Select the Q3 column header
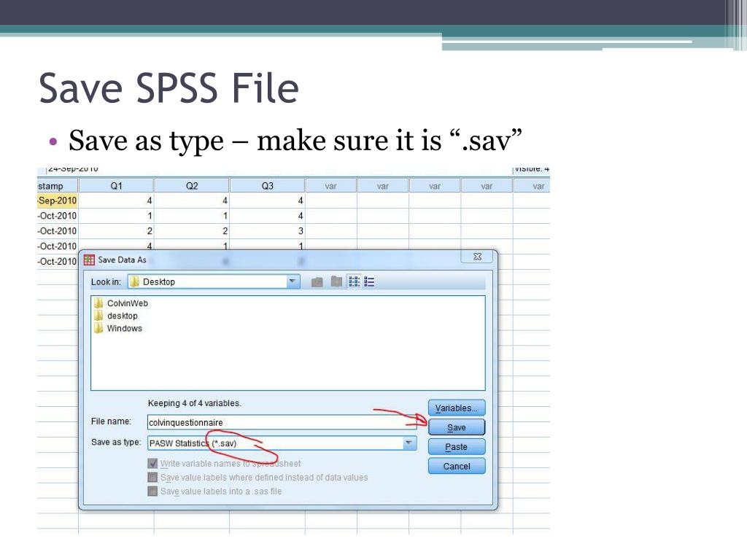Image resolution: width=747 pixels, height=560 pixels. click(266, 185)
